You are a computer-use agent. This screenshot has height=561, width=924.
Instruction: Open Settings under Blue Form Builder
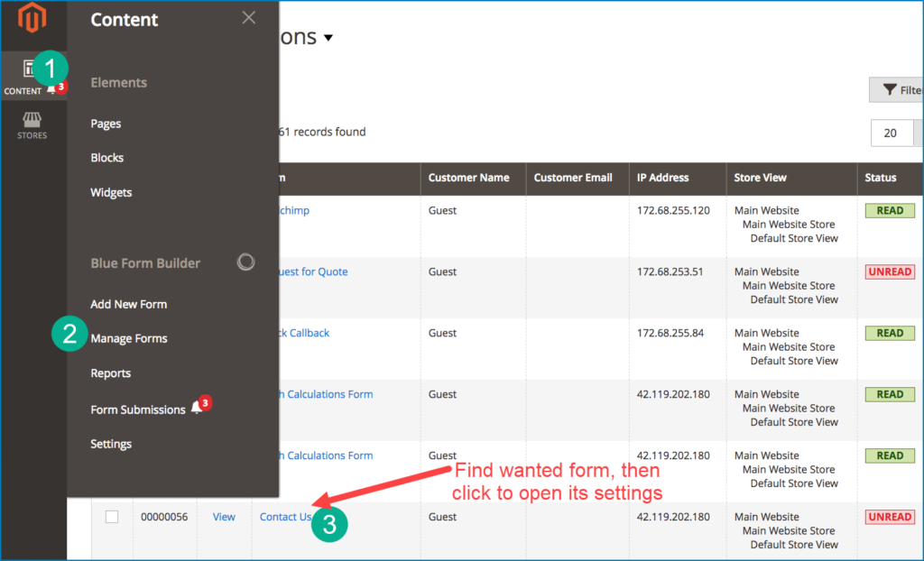click(x=109, y=443)
